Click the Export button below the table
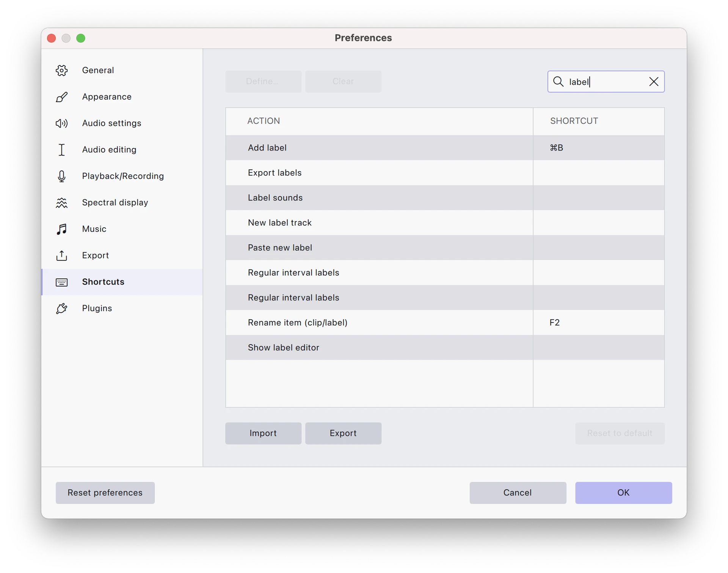This screenshot has height=573, width=728. click(x=343, y=433)
